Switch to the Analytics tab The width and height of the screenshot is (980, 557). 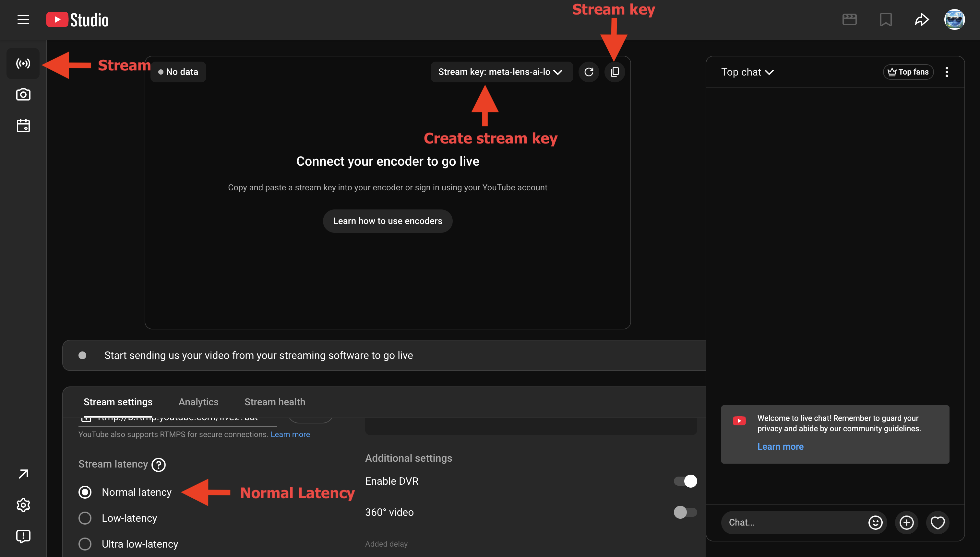click(x=198, y=402)
